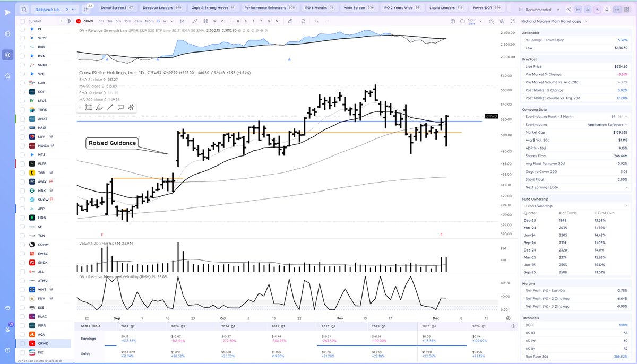Switch to grid view icon in top right
The width and height of the screenshot is (637, 364).
point(627,10)
